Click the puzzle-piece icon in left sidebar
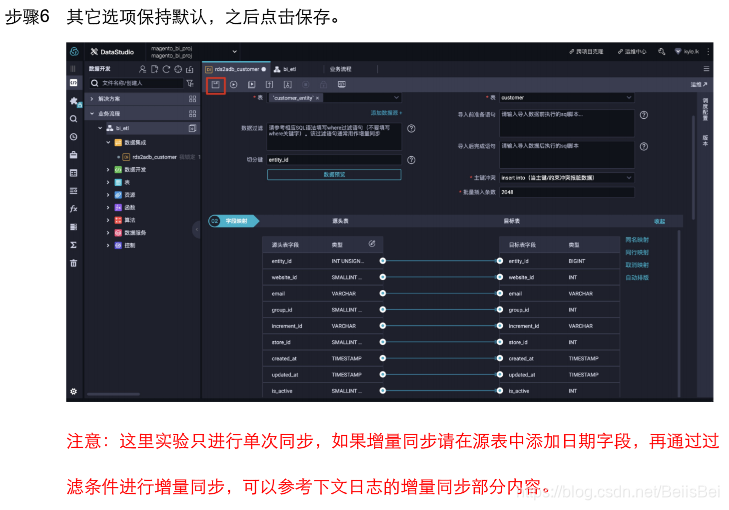The width and height of the screenshot is (729, 510). pos(74,101)
